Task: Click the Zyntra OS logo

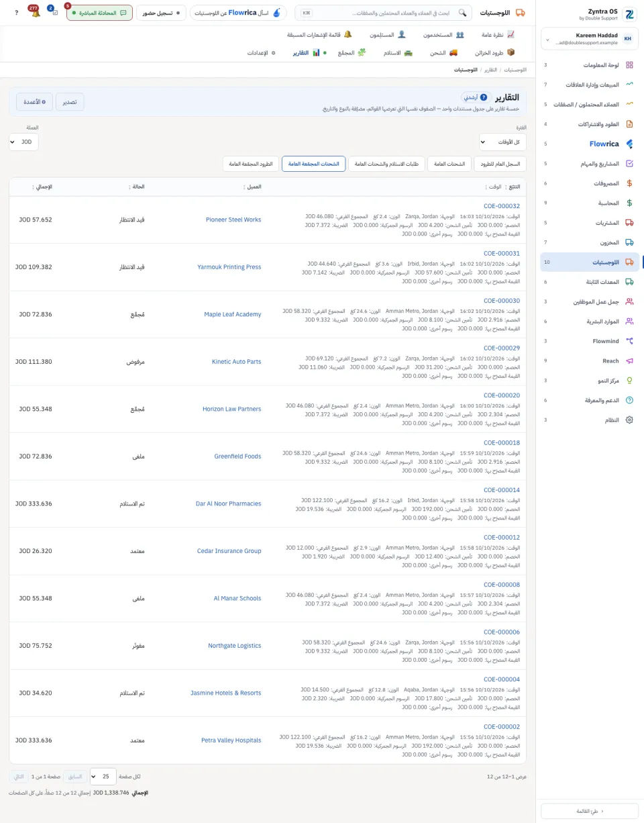Action: (630, 15)
